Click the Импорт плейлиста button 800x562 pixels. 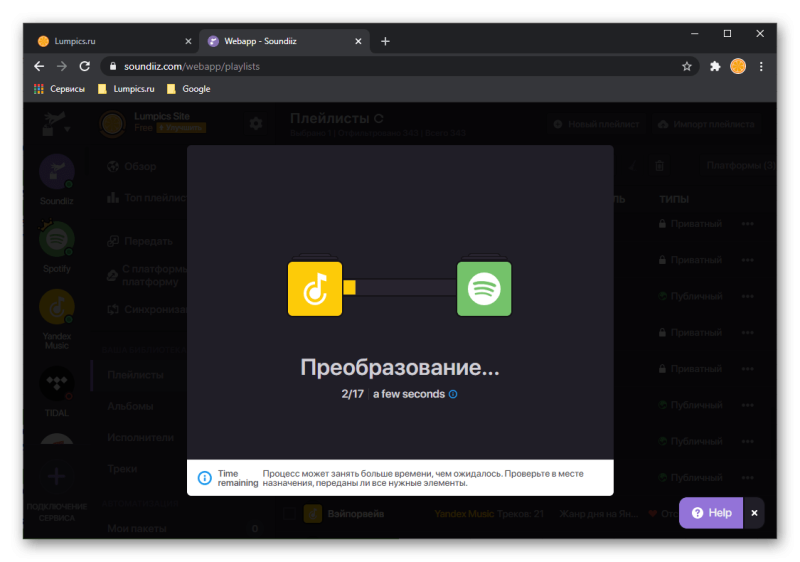pos(707,124)
